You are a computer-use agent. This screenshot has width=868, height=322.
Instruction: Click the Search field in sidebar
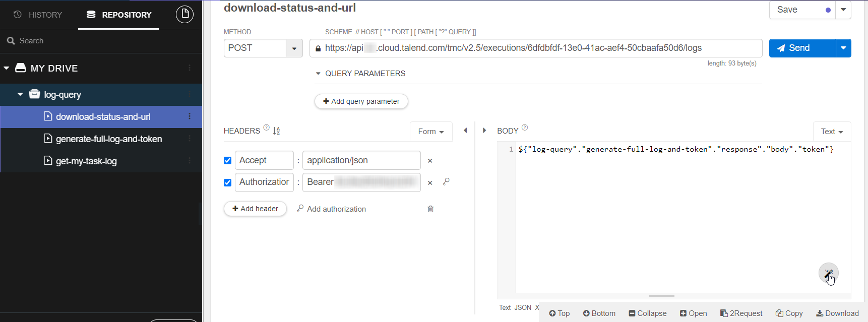(x=101, y=41)
